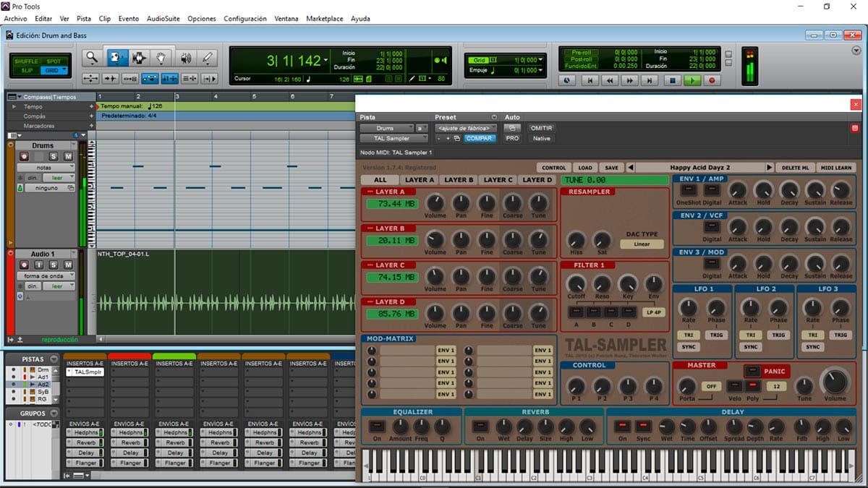Click the NTH_TOP_04-01.L audio clip
868x488 pixels.
(226, 292)
